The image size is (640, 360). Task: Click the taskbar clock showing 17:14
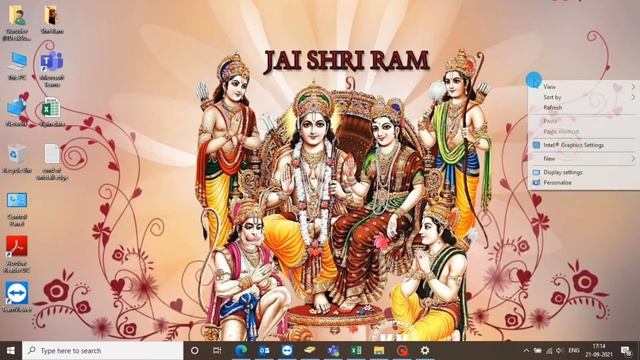coord(599,351)
